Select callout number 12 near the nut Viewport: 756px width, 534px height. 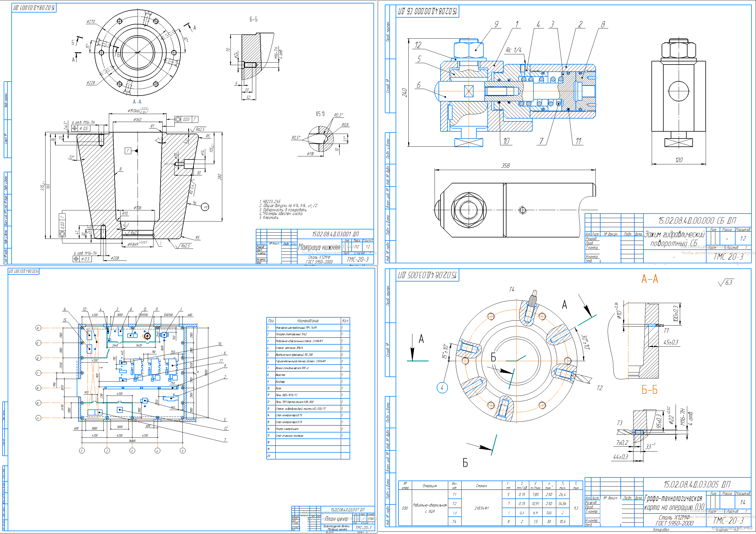[418, 45]
